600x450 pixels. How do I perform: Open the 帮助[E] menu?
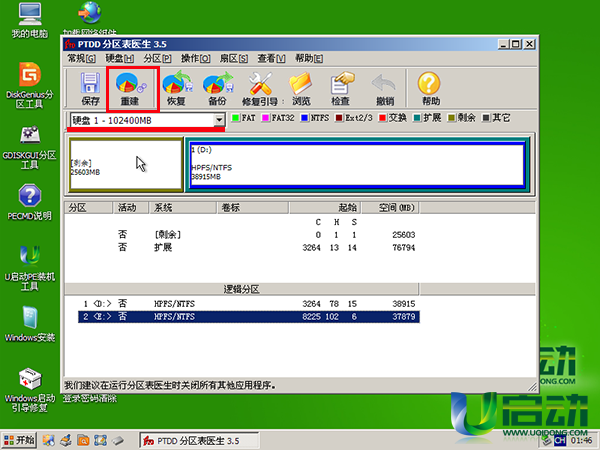309,59
